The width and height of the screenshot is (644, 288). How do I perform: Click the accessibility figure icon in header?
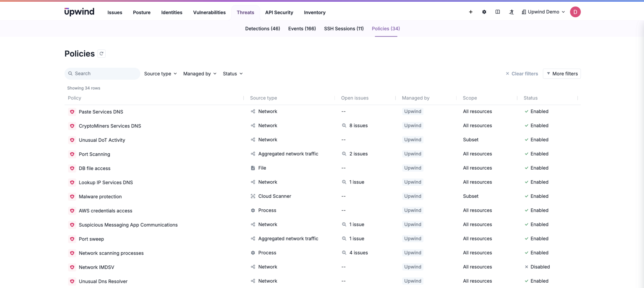(x=511, y=12)
